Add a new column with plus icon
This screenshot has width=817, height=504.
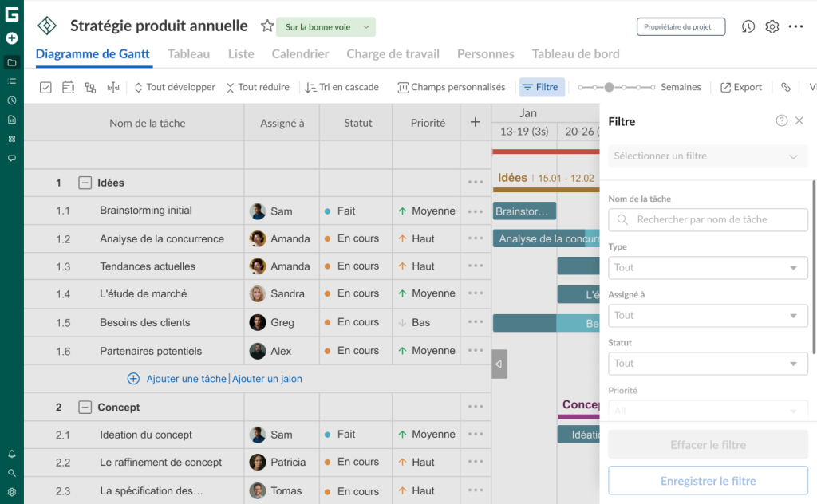[x=476, y=122]
